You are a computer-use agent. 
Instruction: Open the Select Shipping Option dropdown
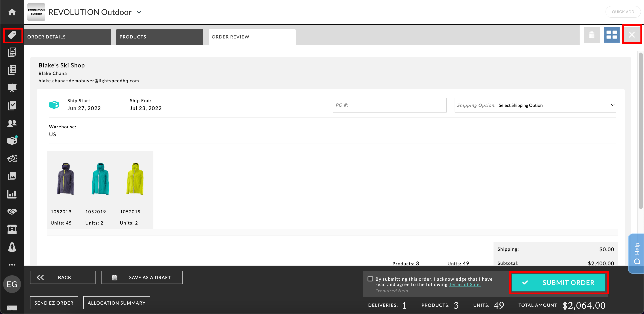[x=535, y=105]
